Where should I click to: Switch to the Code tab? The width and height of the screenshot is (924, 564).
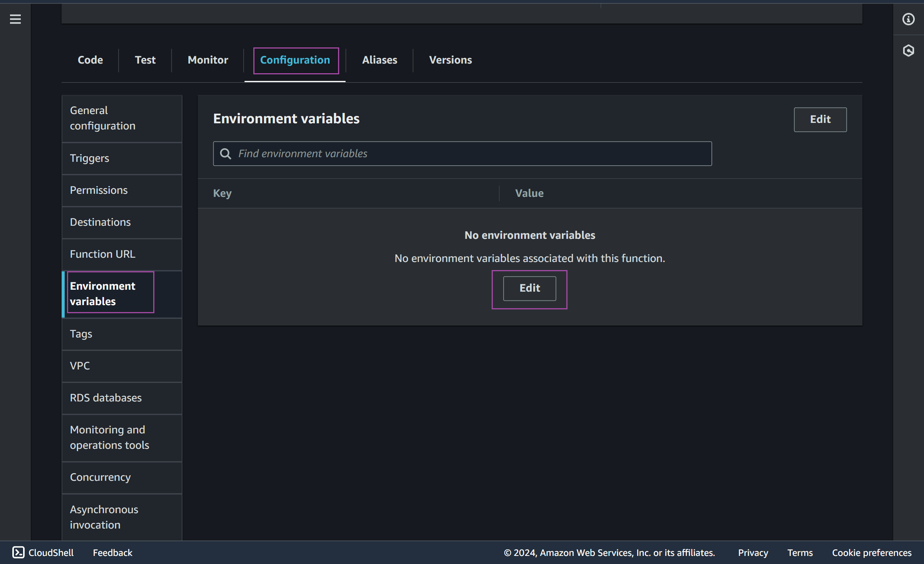pyautogui.click(x=90, y=60)
